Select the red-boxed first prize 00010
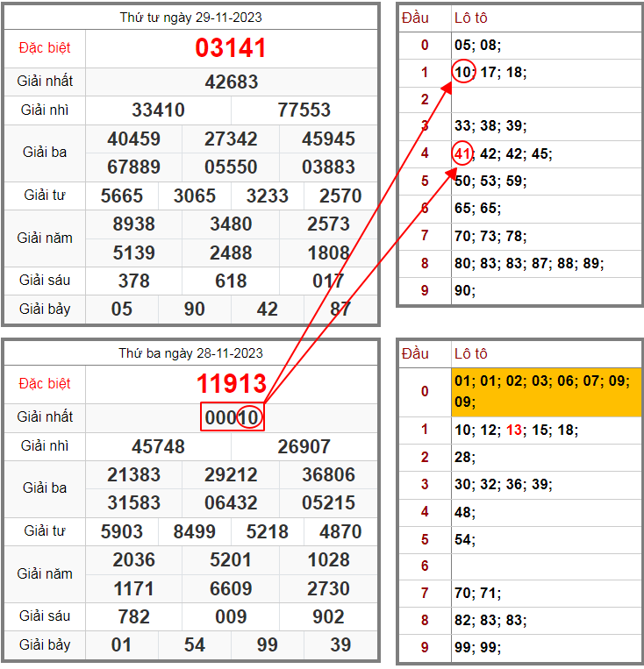644x669 pixels. 232,418
